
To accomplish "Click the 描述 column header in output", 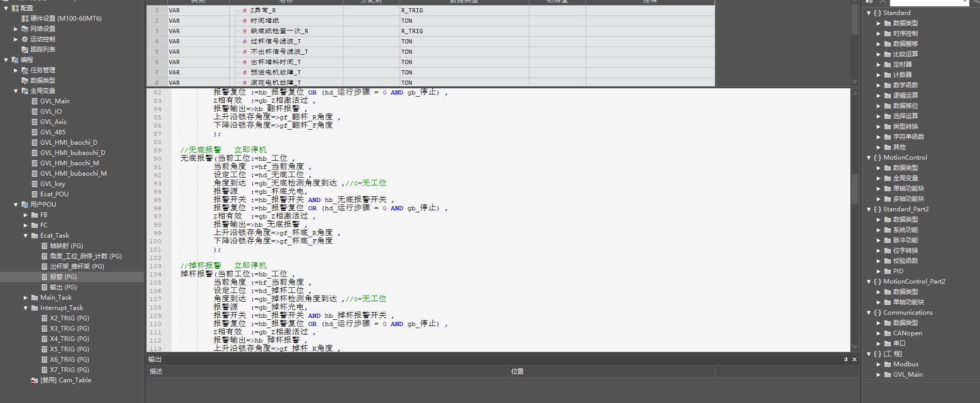I will [156, 371].
